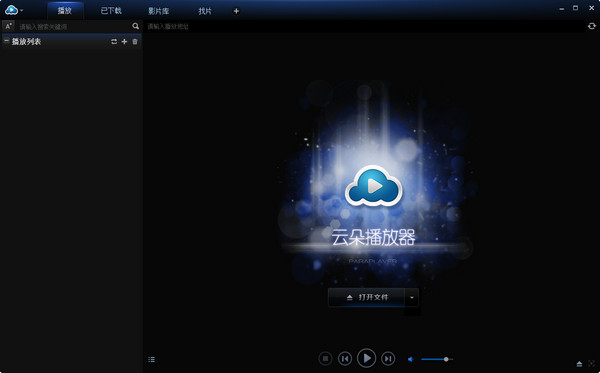Click the A+ font icon beside search
This screenshot has width=600, height=373.
pos(8,26)
